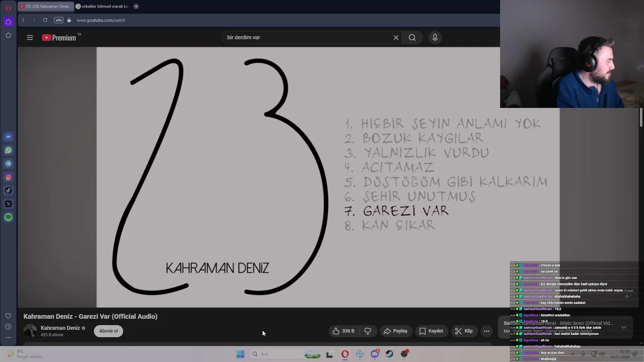This screenshot has height=362, width=644.
Task: Start voice search with the microphone button
Action: (x=435, y=37)
